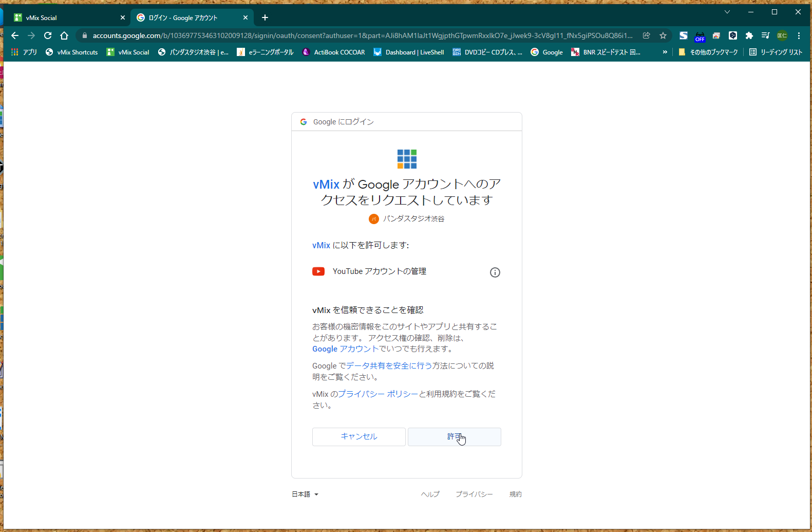Image resolution: width=812 pixels, height=532 pixels.
Task: Open the Chrome profile avatar
Action: tap(782, 35)
